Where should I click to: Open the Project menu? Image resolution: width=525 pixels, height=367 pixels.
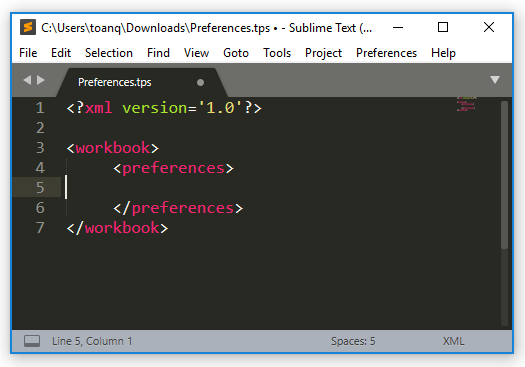pyautogui.click(x=323, y=53)
